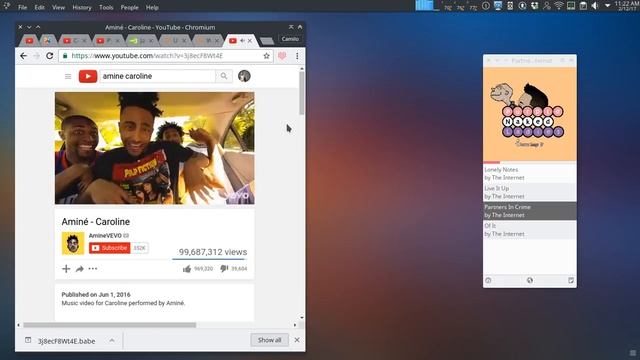Open options chevron for 3j8ecF8Wt4E.babe download
The height and width of the screenshot is (360, 640).
[x=112, y=340]
